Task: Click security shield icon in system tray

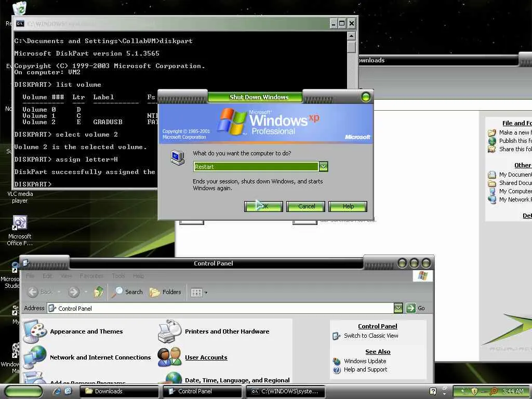Action: [x=474, y=391]
